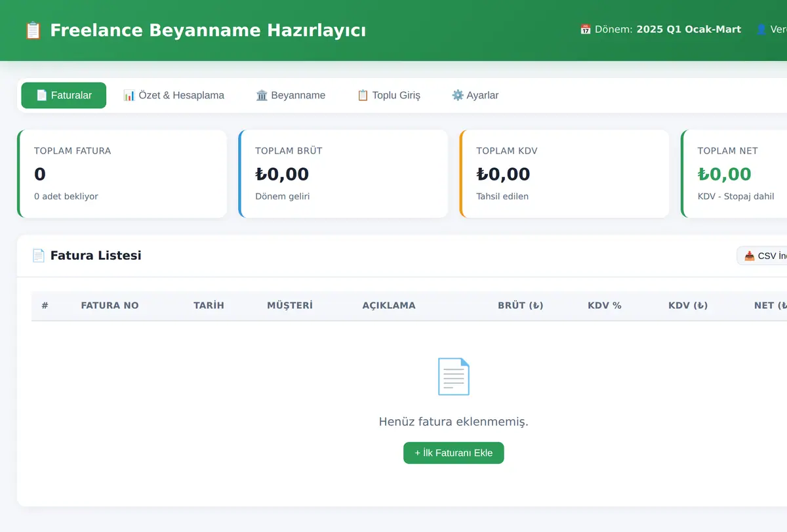787x532 pixels.
Task: Click the BRÜT (₺) column header
Action: 521,305
